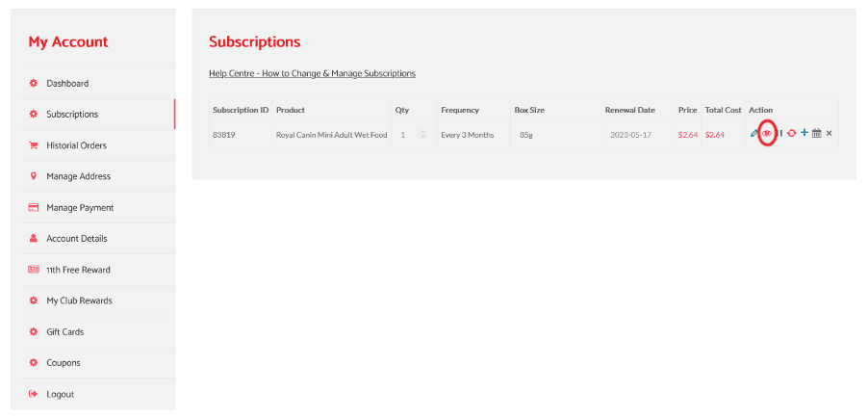
Task: Cancel subscription using the X icon
Action: pos(829,134)
